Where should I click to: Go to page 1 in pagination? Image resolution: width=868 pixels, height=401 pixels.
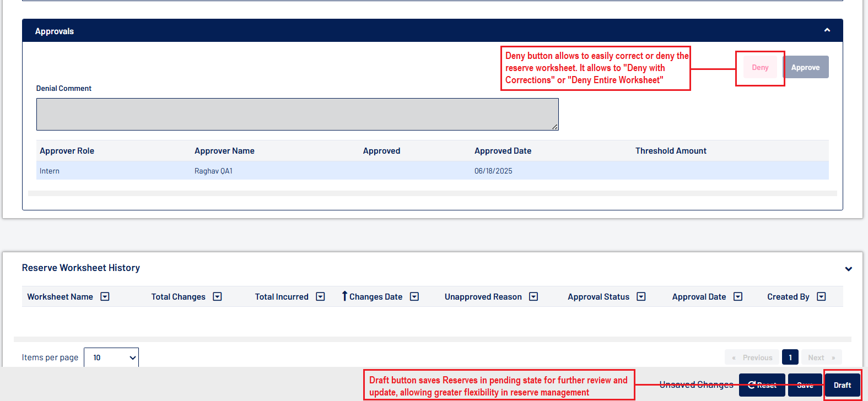coord(790,357)
